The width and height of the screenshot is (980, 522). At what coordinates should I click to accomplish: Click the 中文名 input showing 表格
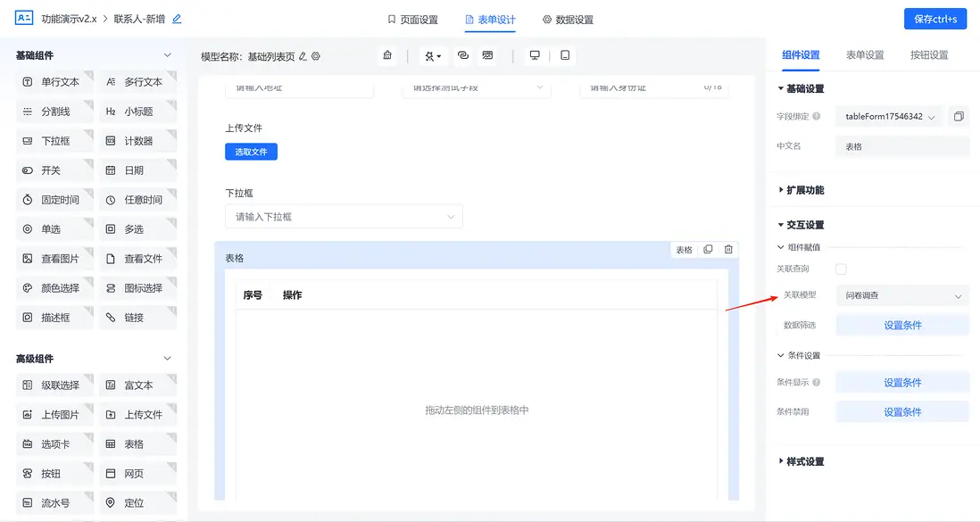tap(901, 146)
